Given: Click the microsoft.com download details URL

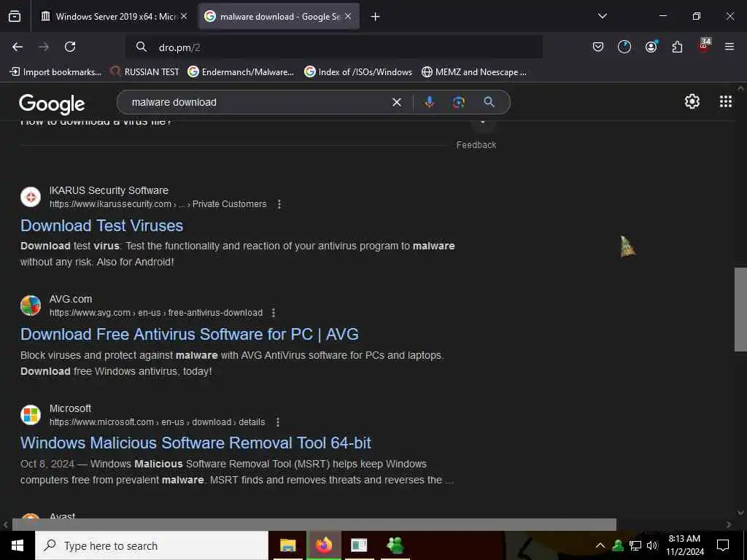Looking at the screenshot, I should [158, 422].
